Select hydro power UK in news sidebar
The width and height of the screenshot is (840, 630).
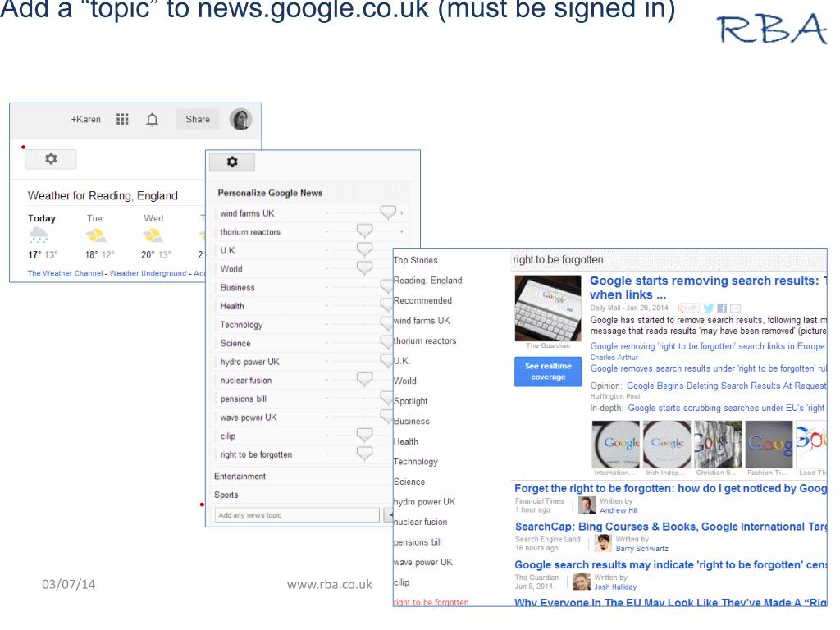(424, 502)
